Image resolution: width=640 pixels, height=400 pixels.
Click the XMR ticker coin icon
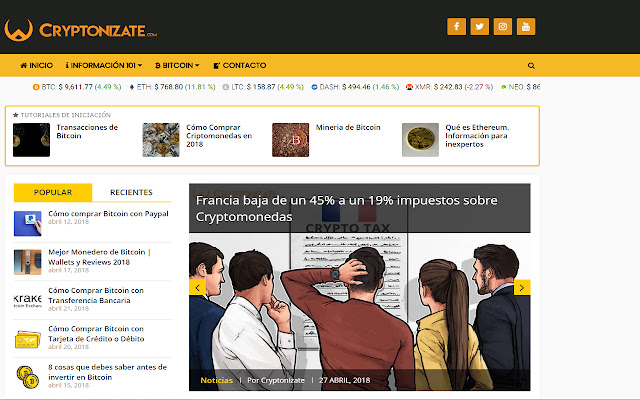click(x=409, y=87)
